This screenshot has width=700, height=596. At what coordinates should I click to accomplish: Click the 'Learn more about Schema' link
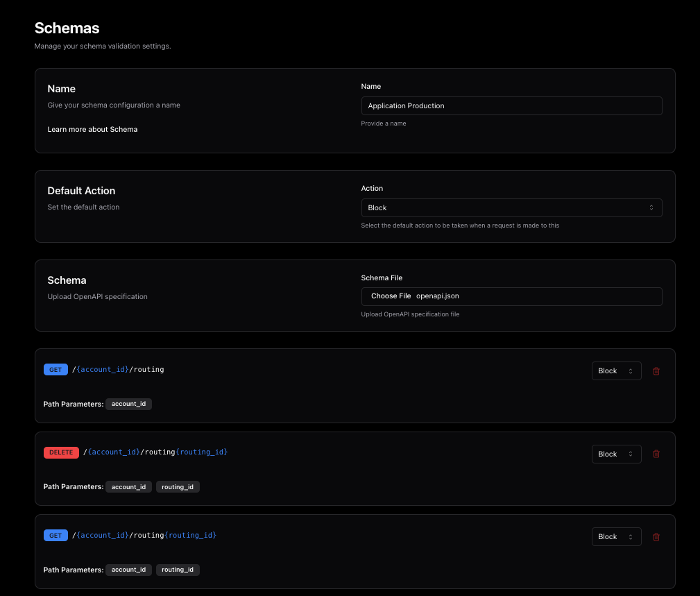click(x=92, y=130)
